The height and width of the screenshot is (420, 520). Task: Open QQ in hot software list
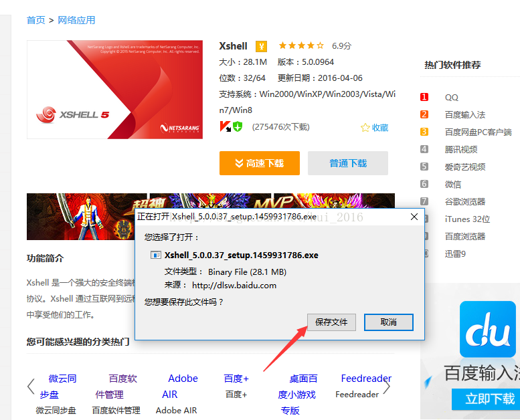tap(451, 98)
